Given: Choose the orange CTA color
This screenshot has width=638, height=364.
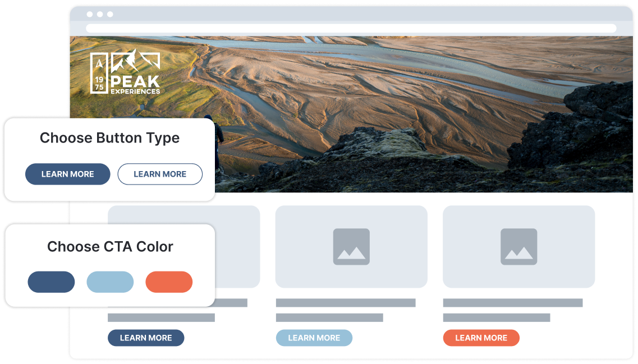Looking at the screenshot, I should point(169,282).
